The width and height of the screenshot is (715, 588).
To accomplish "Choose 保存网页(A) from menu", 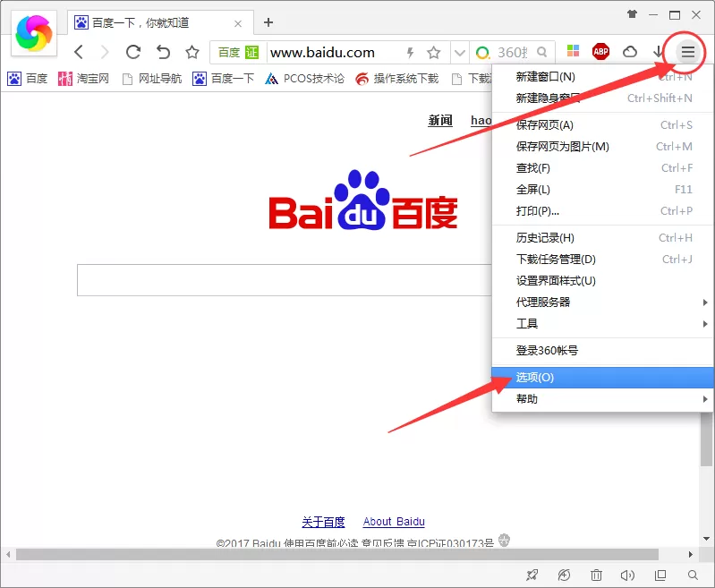I will coord(603,125).
